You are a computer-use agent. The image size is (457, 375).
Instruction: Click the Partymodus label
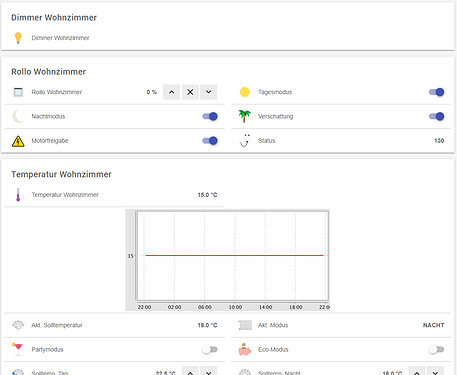(47, 349)
